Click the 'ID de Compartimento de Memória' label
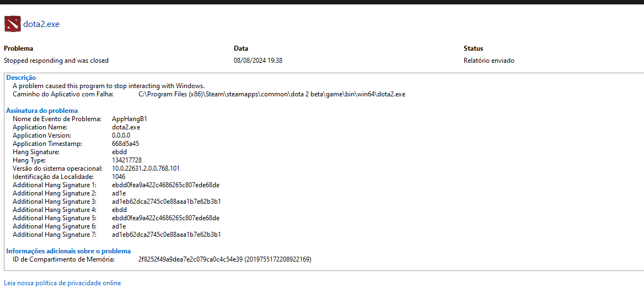The image size is (644, 299). 63,259
